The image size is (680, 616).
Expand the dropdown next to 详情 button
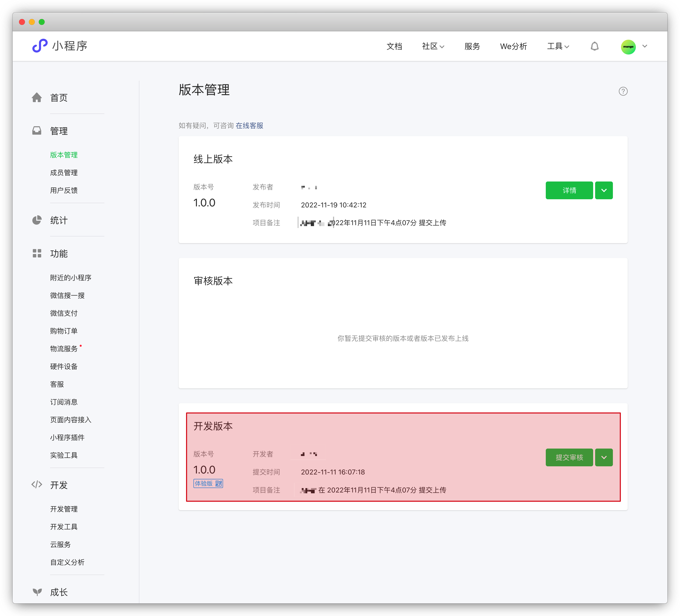click(x=604, y=190)
